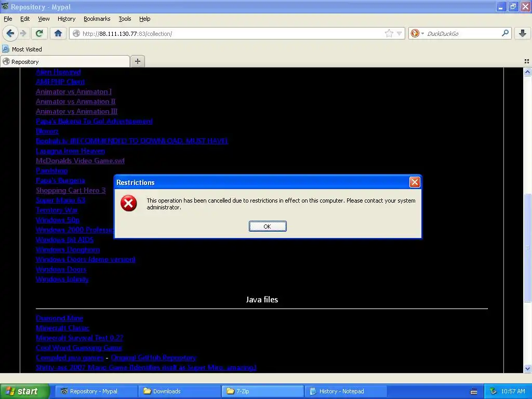This screenshot has height=399, width=532.
Task: Switch to History - Notepad taskbar button
Action: pyautogui.click(x=345, y=391)
